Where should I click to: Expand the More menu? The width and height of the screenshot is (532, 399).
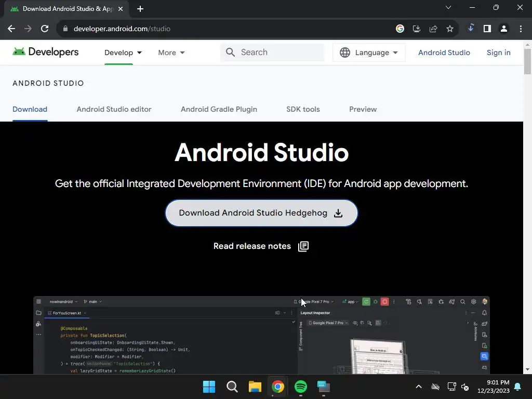(171, 52)
